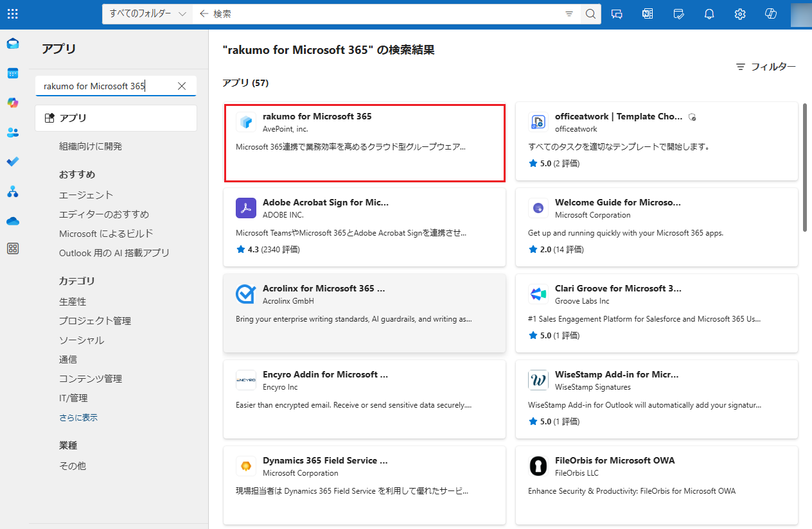
Task: Open the org chart icon in rail
Action: coord(13,191)
